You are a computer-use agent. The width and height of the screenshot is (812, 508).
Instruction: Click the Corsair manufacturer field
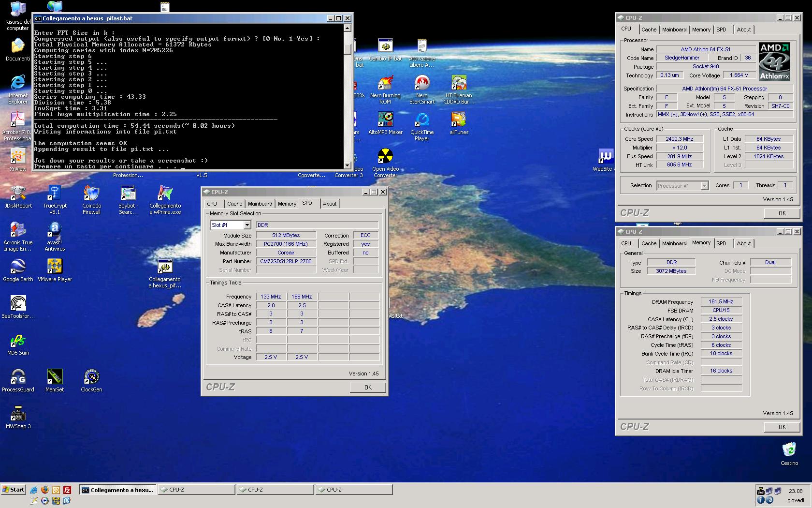(x=286, y=253)
